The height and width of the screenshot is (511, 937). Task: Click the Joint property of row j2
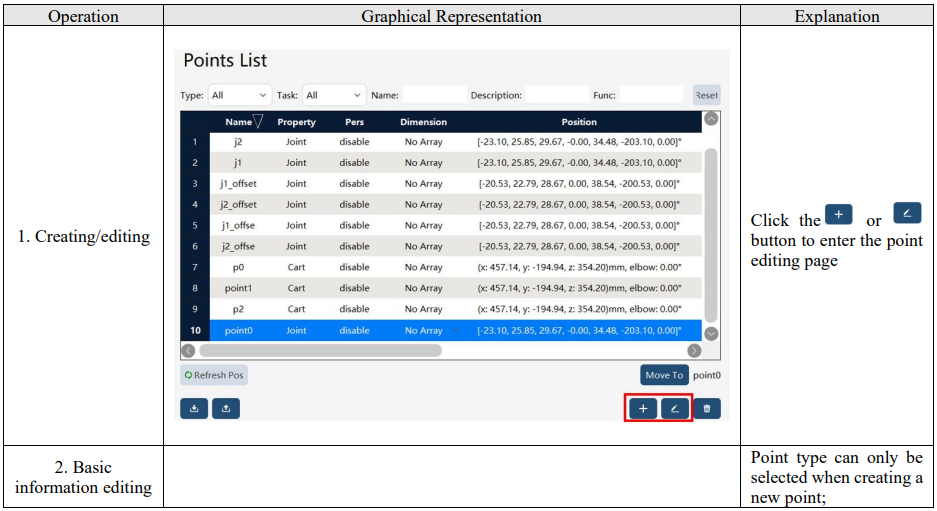pyautogui.click(x=296, y=142)
